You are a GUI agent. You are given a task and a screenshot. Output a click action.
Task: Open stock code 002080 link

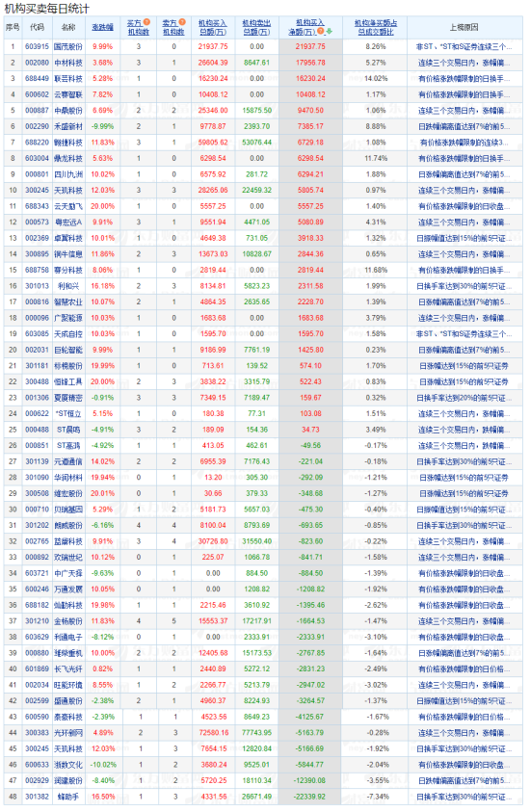coord(37,63)
